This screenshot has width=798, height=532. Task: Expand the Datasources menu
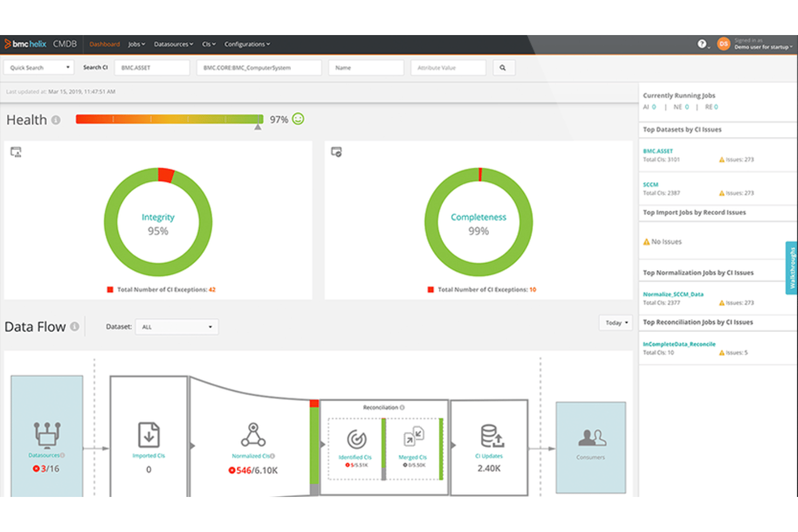point(174,44)
